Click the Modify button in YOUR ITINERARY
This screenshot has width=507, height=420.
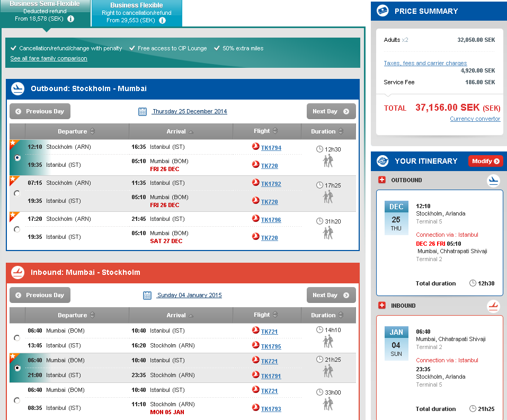485,161
